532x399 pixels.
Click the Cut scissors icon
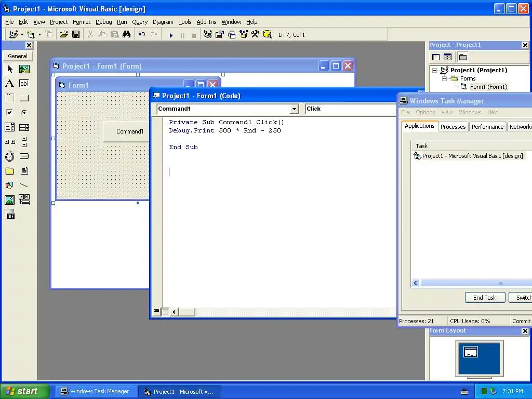(x=90, y=35)
